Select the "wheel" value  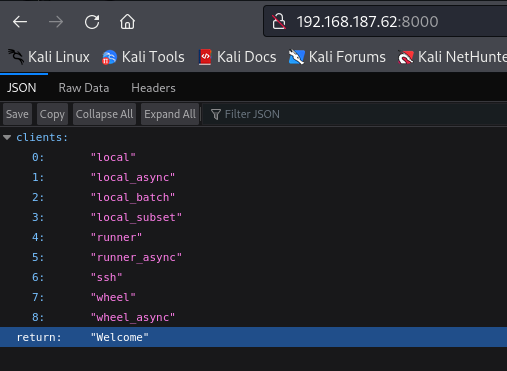[x=113, y=297]
